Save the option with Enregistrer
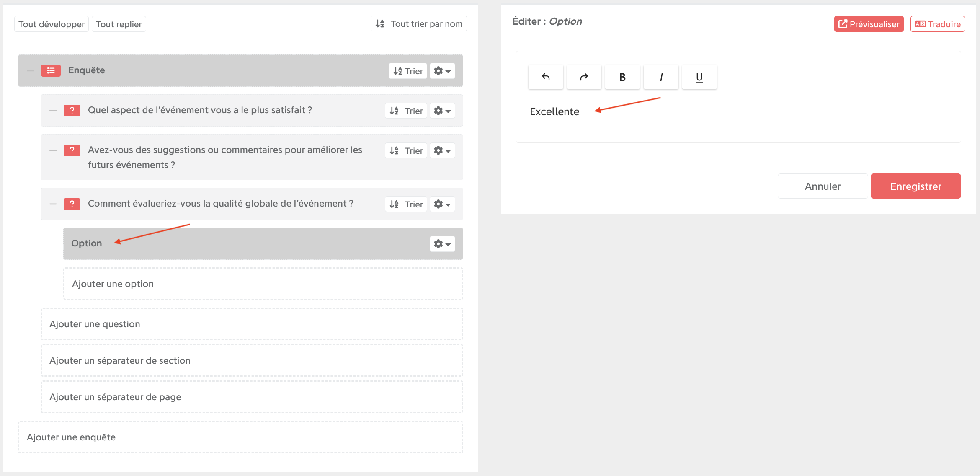The height and width of the screenshot is (476, 980). (916, 186)
